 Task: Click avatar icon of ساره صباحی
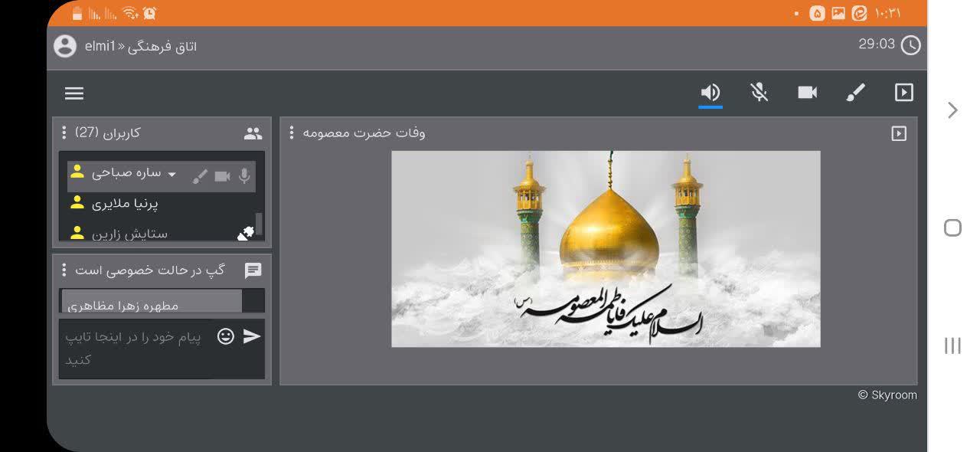(77, 173)
